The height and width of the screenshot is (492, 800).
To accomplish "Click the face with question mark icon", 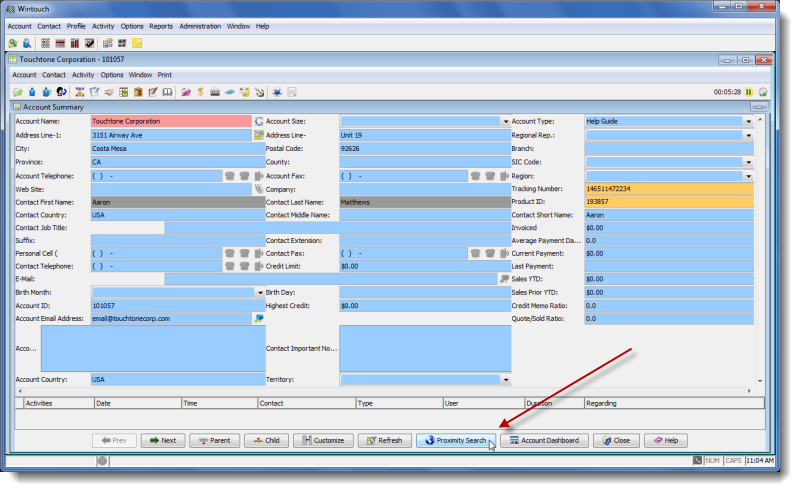I will pyautogui.click(x=61, y=92).
